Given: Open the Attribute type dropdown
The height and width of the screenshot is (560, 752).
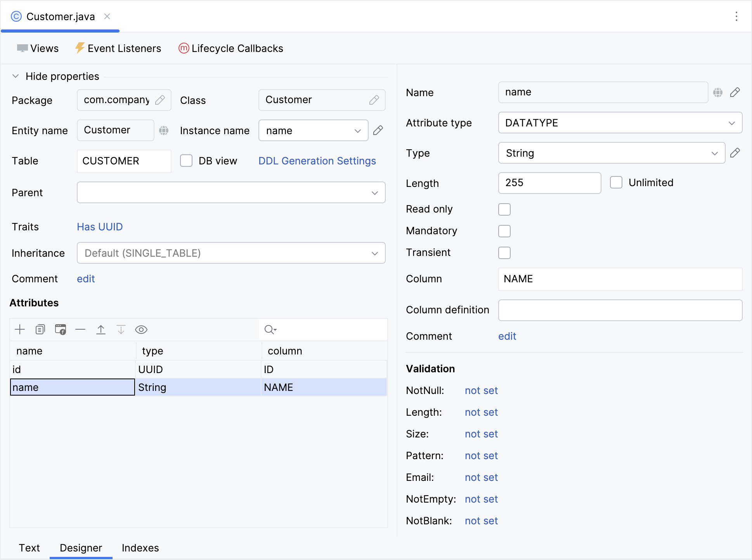Looking at the screenshot, I should click(x=620, y=123).
